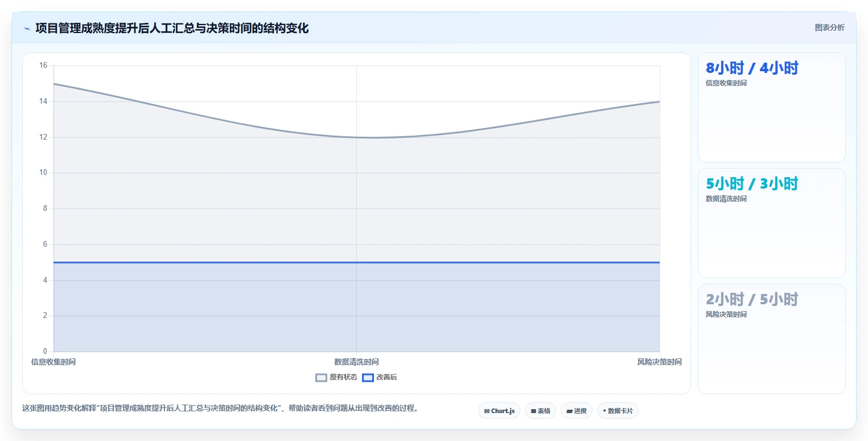
Task: Click the 2小时 / 5小时 value card
Action: [771, 338]
